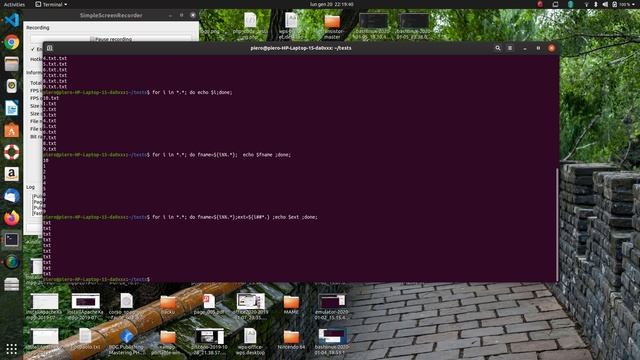Click the '10.txt' output line in the terminal

point(51,98)
